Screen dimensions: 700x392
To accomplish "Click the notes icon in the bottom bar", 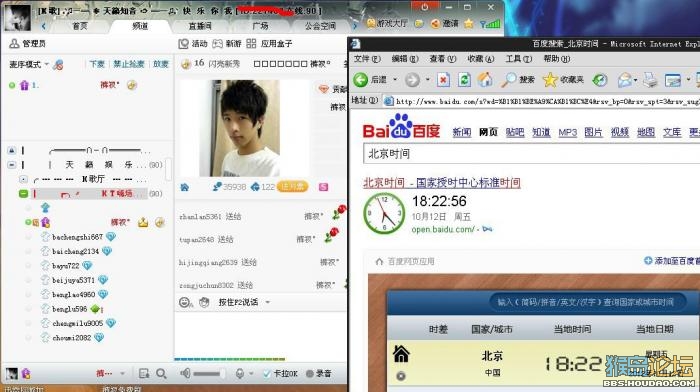I will tap(144, 374).
